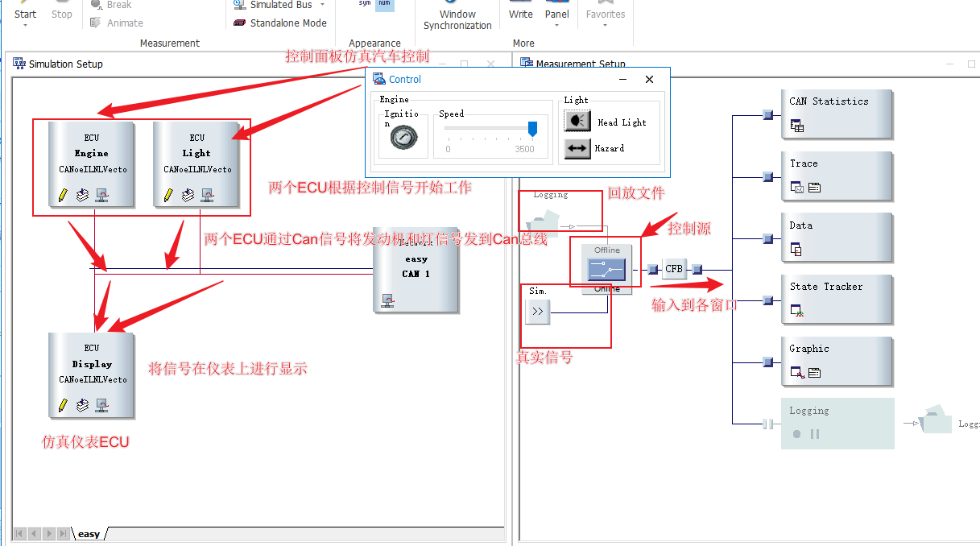Open the layers icon on Engine ECU
The width and height of the screenshot is (980, 546).
click(x=82, y=195)
